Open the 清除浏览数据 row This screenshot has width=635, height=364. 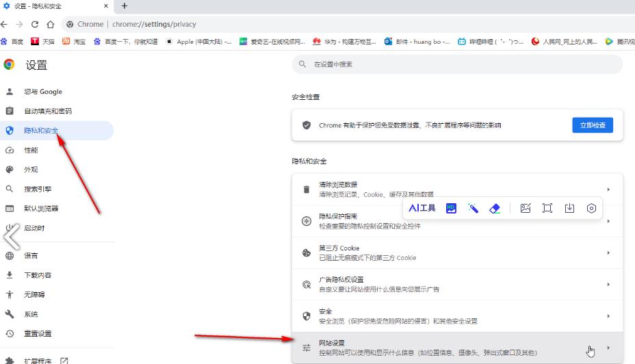click(457, 190)
